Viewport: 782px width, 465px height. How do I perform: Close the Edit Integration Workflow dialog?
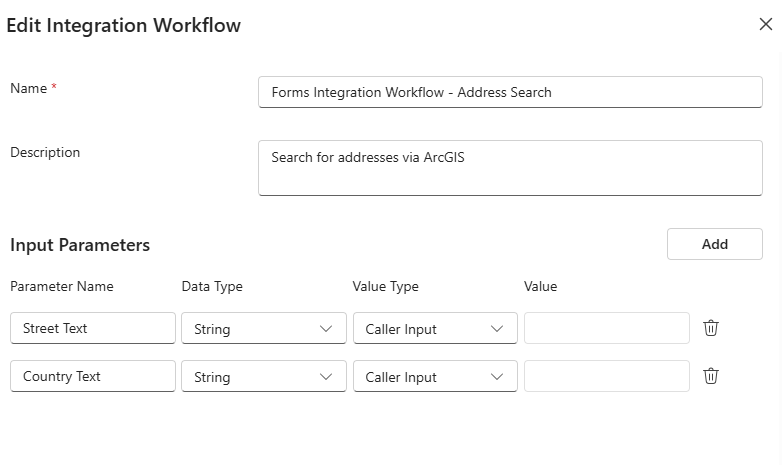click(x=765, y=25)
